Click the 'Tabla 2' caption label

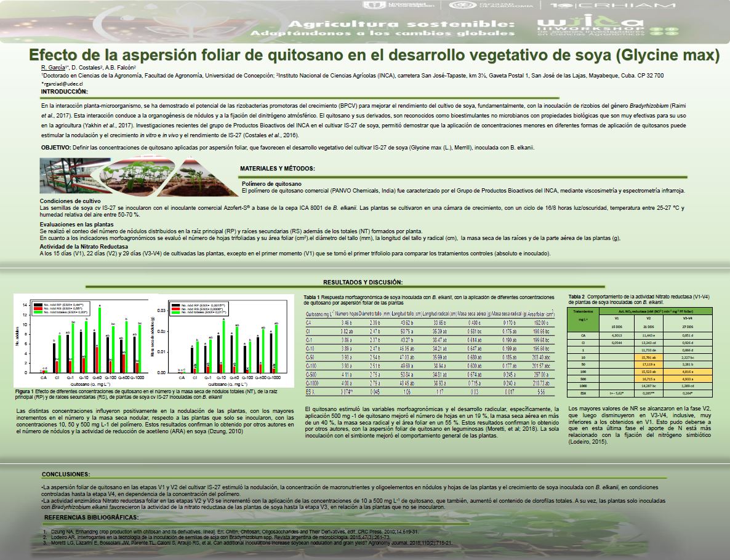point(576,297)
